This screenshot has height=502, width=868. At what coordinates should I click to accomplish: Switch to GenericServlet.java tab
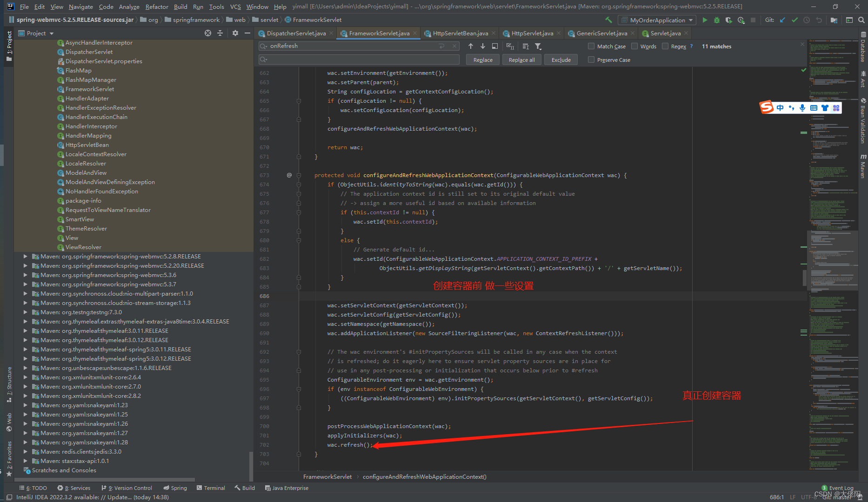point(602,33)
